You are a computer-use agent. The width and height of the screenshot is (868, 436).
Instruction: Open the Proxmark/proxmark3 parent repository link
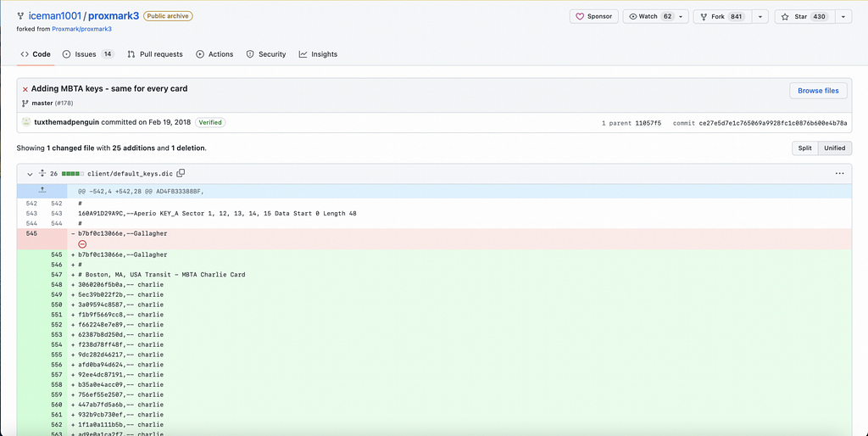click(81, 29)
